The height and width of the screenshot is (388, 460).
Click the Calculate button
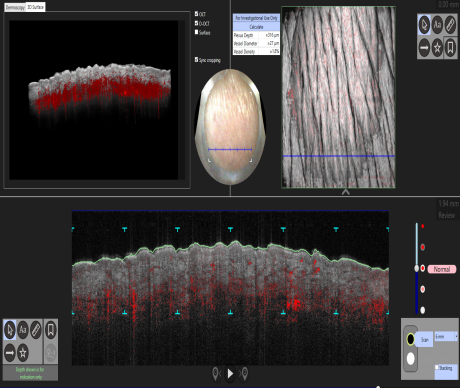tap(256, 27)
